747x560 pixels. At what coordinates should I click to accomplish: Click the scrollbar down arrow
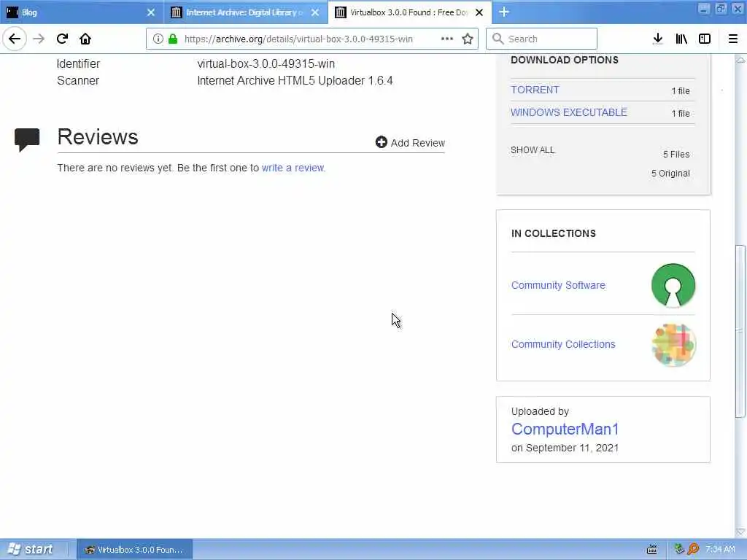coord(740,532)
